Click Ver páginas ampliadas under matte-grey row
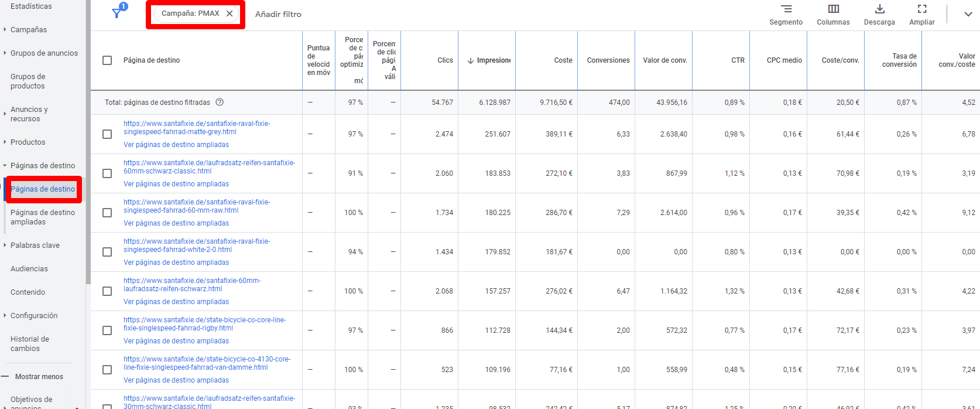The image size is (980, 409). [x=176, y=145]
